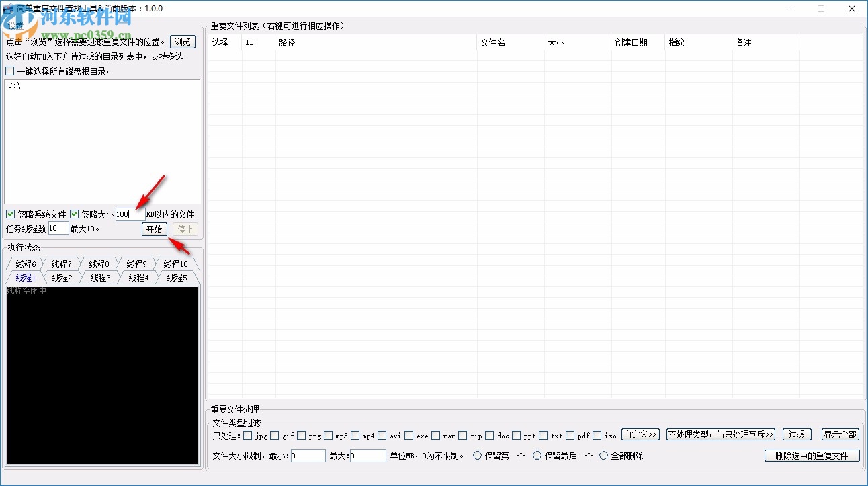
Task: Click the 浏览 browse button
Action: click(x=182, y=41)
